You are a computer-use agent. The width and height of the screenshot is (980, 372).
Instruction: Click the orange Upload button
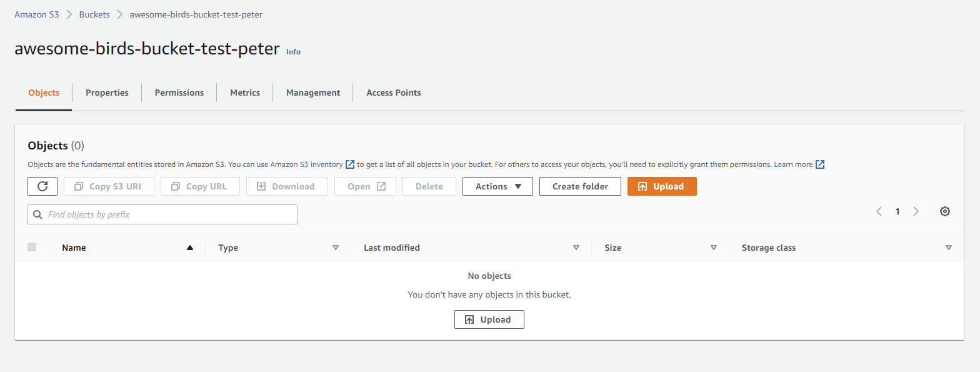pyautogui.click(x=662, y=186)
